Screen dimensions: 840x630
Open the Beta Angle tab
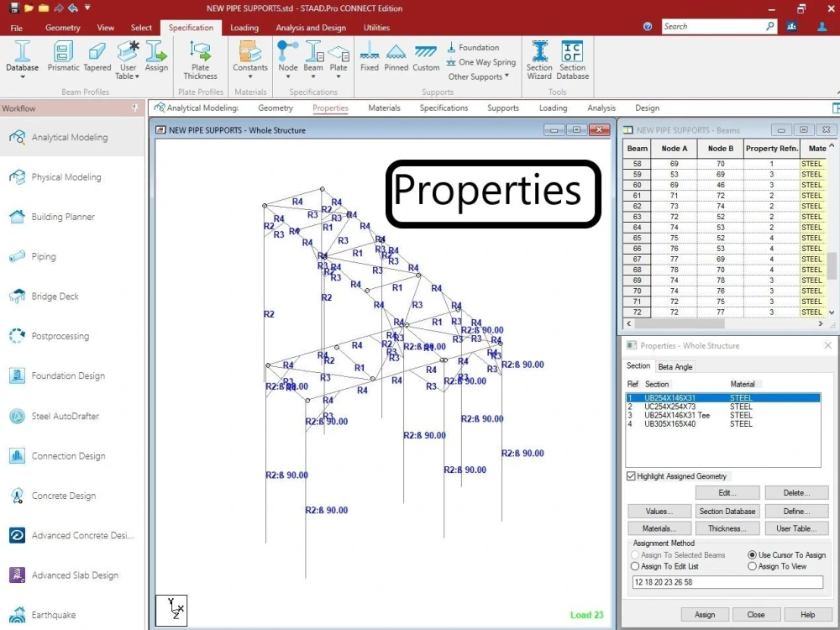[x=675, y=367]
